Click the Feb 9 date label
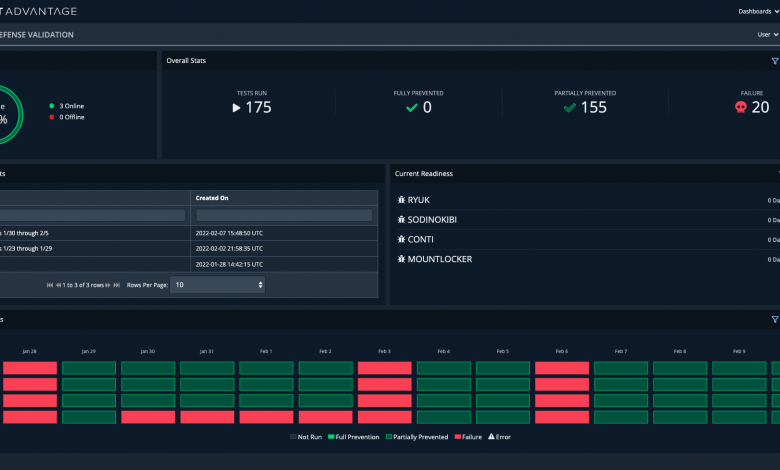Viewport: 780px width, 470px height. (x=739, y=351)
